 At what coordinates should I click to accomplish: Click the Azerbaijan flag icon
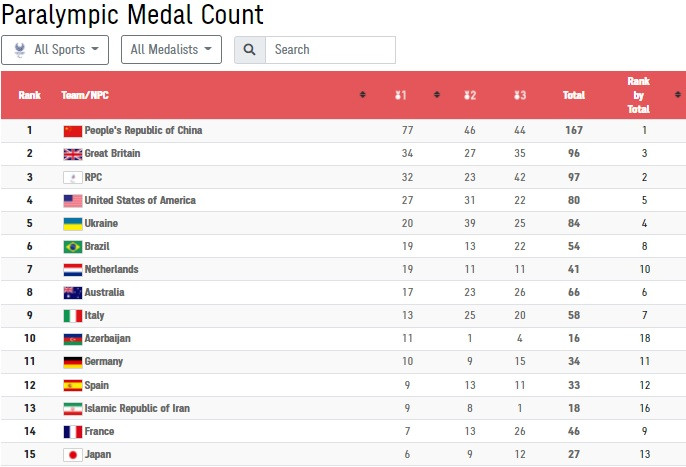point(73,339)
